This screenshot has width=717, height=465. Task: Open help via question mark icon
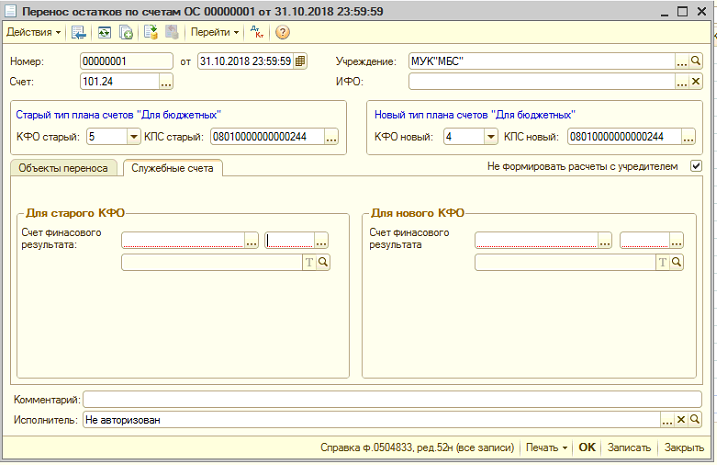point(283,32)
